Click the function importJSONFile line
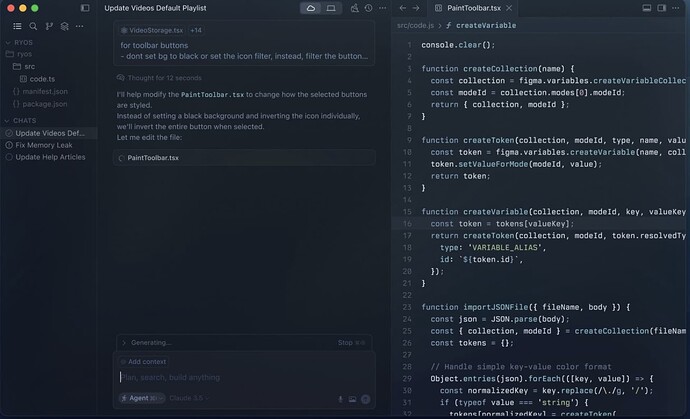This screenshot has width=690, height=419. (525, 307)
